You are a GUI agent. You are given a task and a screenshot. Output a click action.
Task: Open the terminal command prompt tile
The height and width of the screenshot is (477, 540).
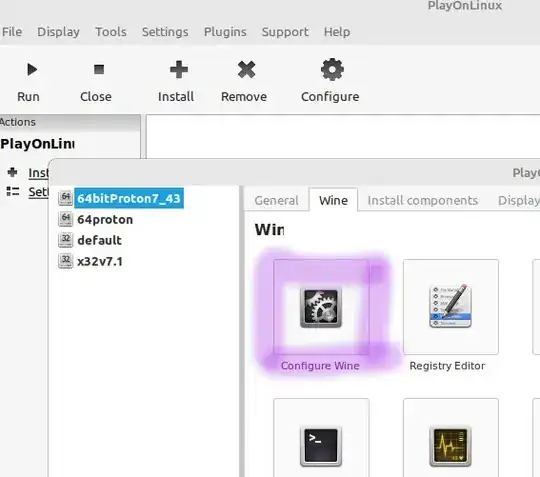[x=321, y=437]
